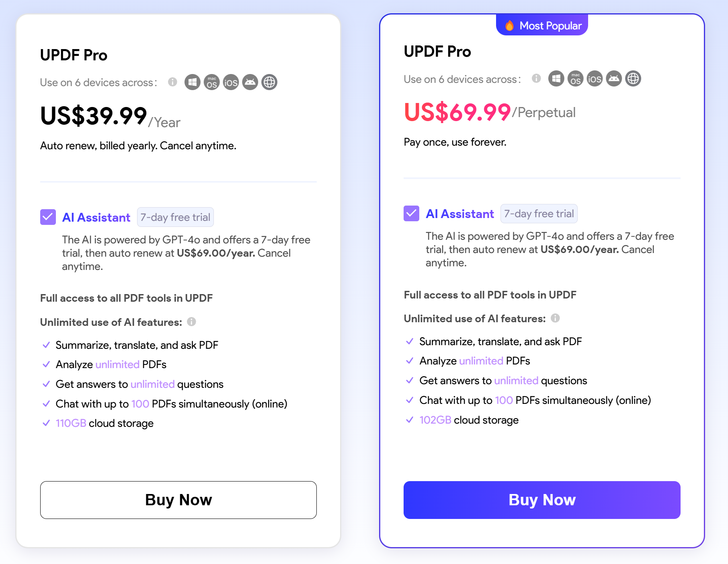Click the web globe icon on the yearly plan
Screen dimensions: 728x564
(x=269, y=82)
